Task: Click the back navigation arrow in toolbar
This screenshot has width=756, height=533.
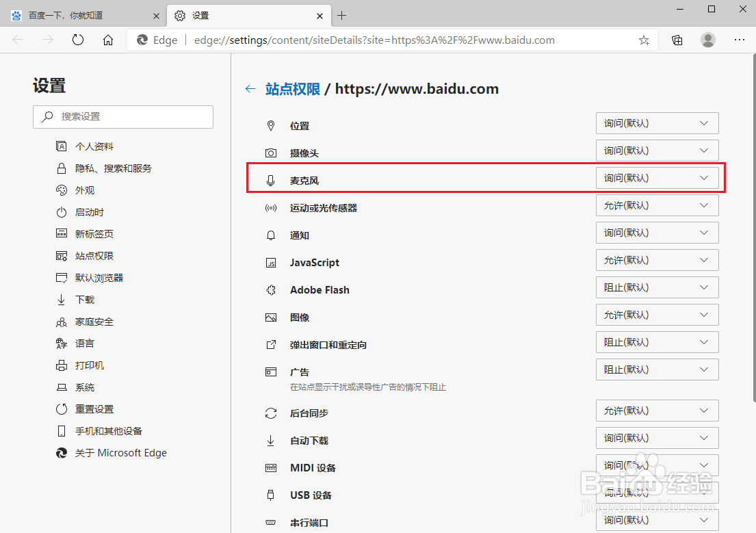Action: coord(18,40)
